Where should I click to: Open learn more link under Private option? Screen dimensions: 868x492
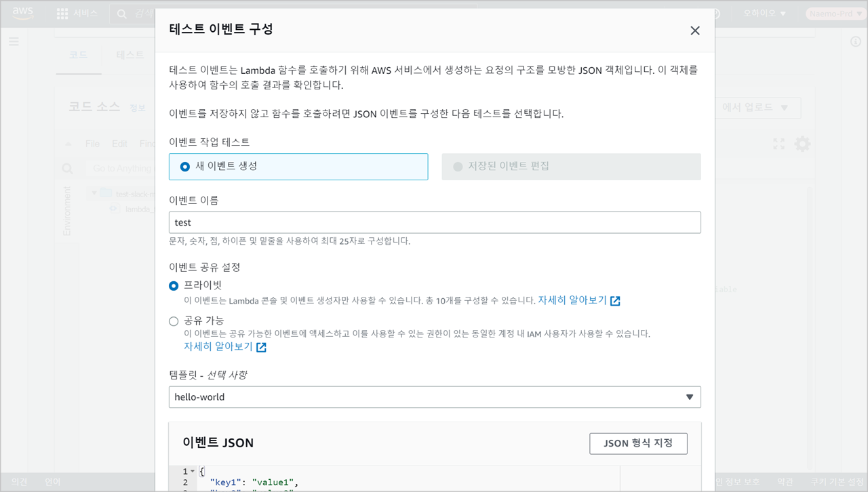pyautogui.click(x=579, y=300)
